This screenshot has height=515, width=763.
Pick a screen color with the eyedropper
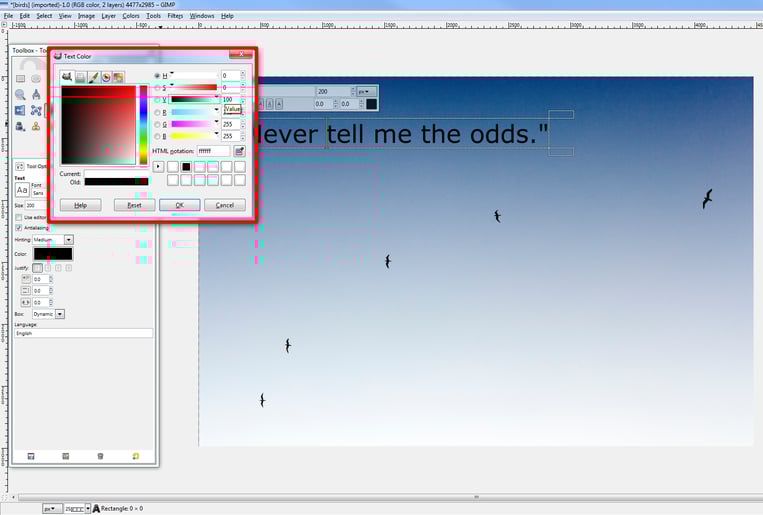239,151
